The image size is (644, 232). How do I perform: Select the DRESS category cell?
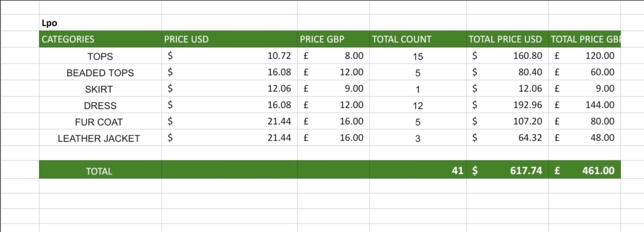click(x=100, y=105)
